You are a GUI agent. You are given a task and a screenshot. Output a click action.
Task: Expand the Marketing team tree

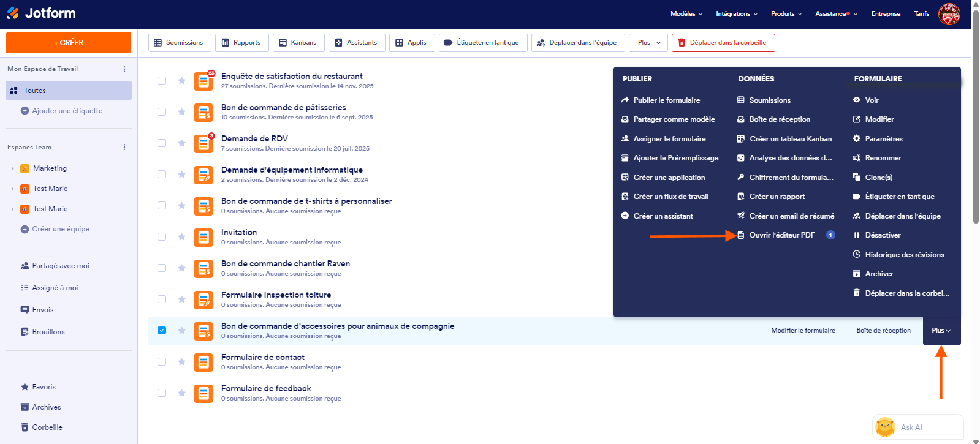(x=13, y=169)
